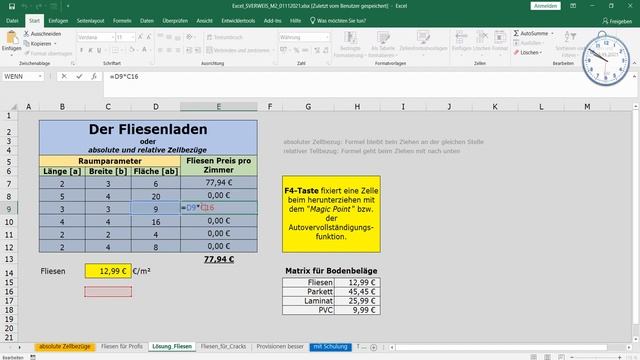Image resolution: width=640 pixels, height=360 pixels.
Task: Cancel formula entry with the X icon
Action: [64, 76]
